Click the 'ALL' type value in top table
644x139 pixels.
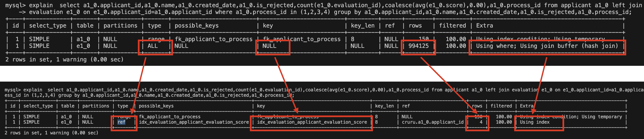152,46
